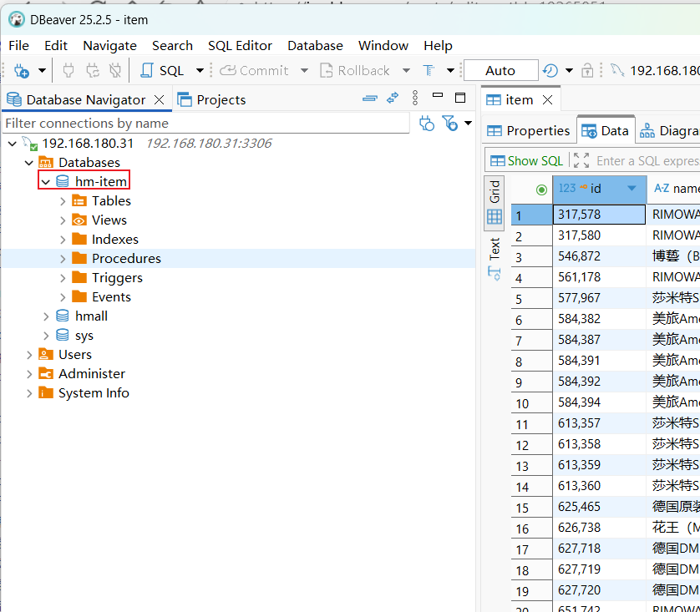
Task: Click the navigator connection plug icon
Action: [x=427, y=124]
